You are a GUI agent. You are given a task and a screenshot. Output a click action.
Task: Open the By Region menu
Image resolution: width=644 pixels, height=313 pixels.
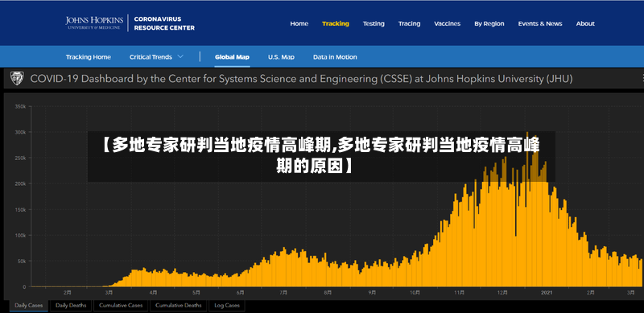coord(489,23)
